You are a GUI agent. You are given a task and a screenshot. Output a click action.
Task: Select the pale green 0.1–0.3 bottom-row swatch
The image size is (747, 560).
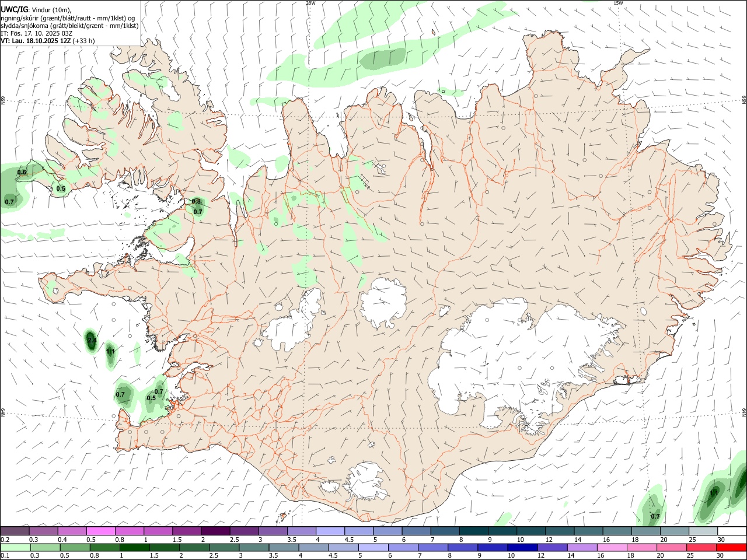pos(15,547)
